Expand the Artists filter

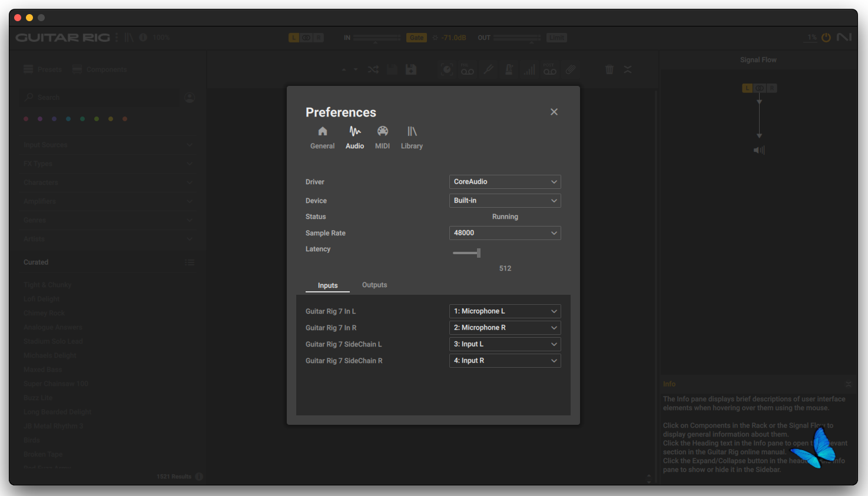[x=108, y=239]
